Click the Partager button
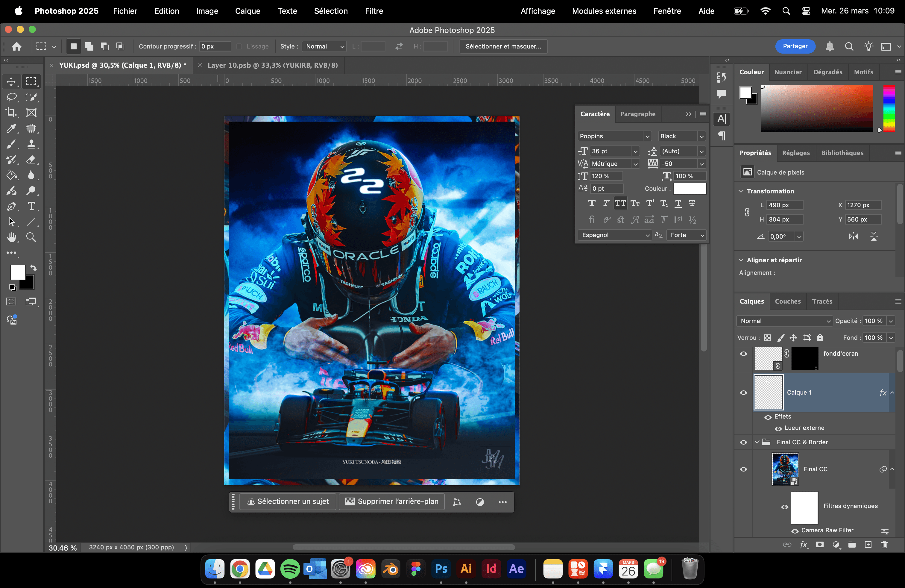The height and width of the screenshot is (588, 905). coord(795,46)
